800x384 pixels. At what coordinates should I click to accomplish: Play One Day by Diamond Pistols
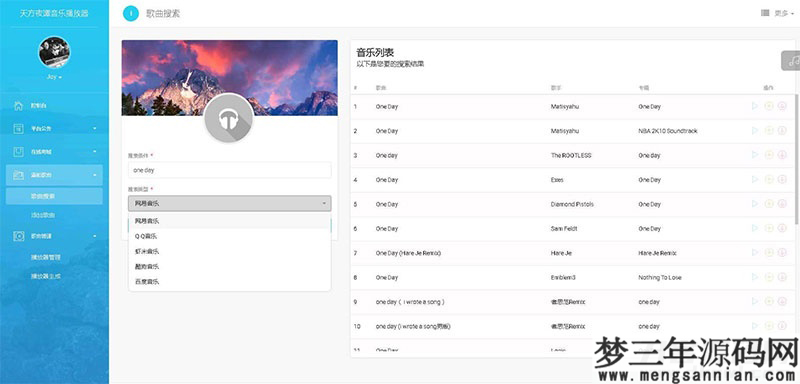[755, 204]
